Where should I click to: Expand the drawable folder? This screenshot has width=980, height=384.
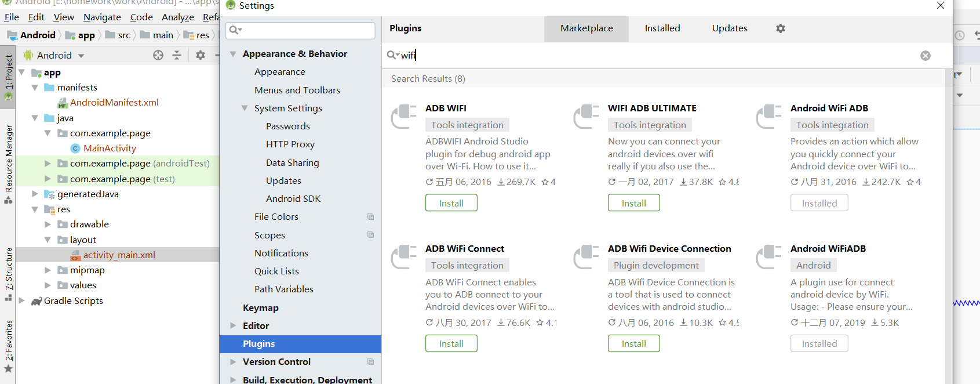click(x=48, y=224)
